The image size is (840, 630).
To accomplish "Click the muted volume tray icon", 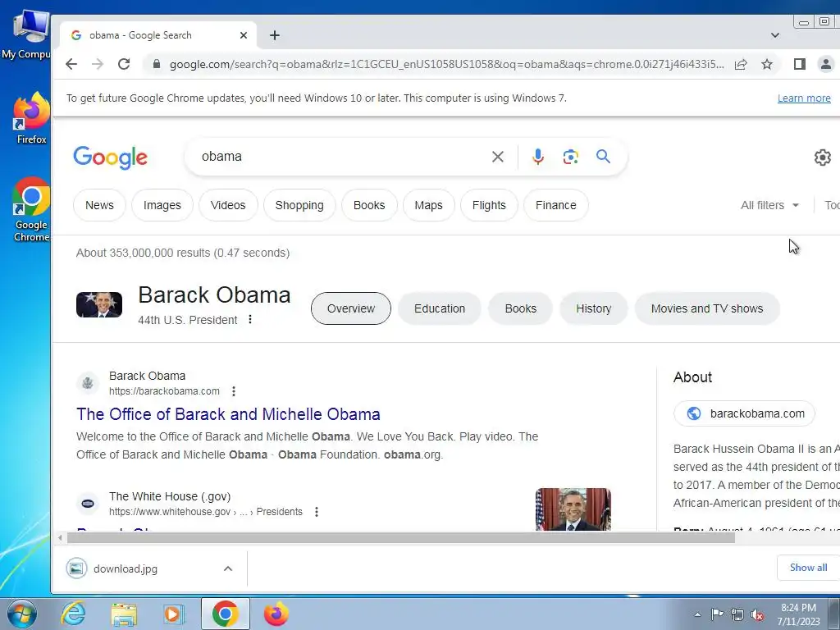I will pos(757,615).
